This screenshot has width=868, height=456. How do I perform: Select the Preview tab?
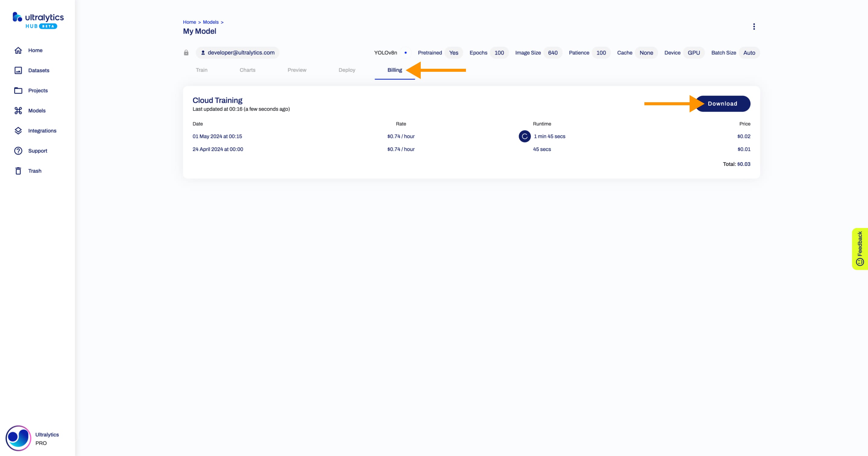297,69
